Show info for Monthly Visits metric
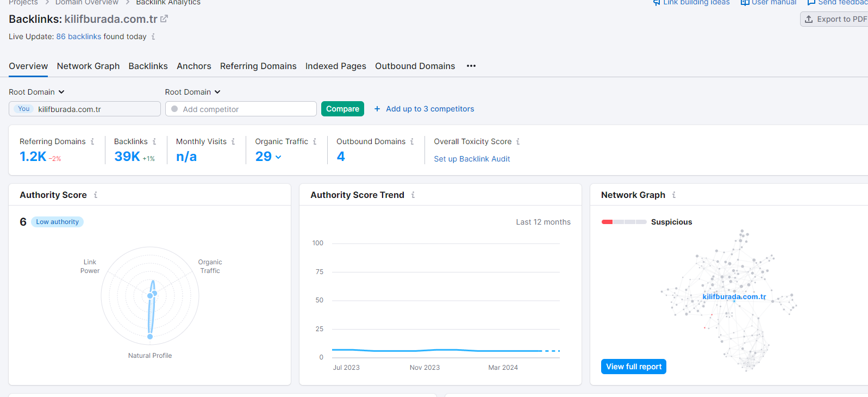 [233, 141]
